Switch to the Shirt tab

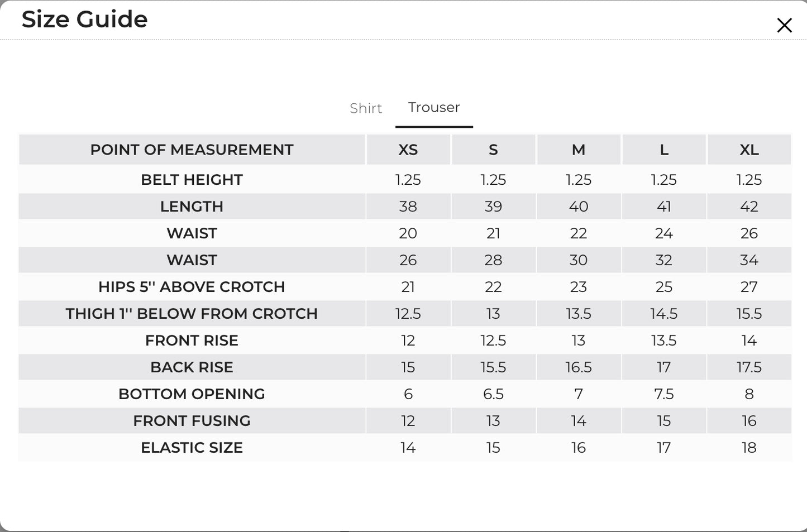(366, 108)
